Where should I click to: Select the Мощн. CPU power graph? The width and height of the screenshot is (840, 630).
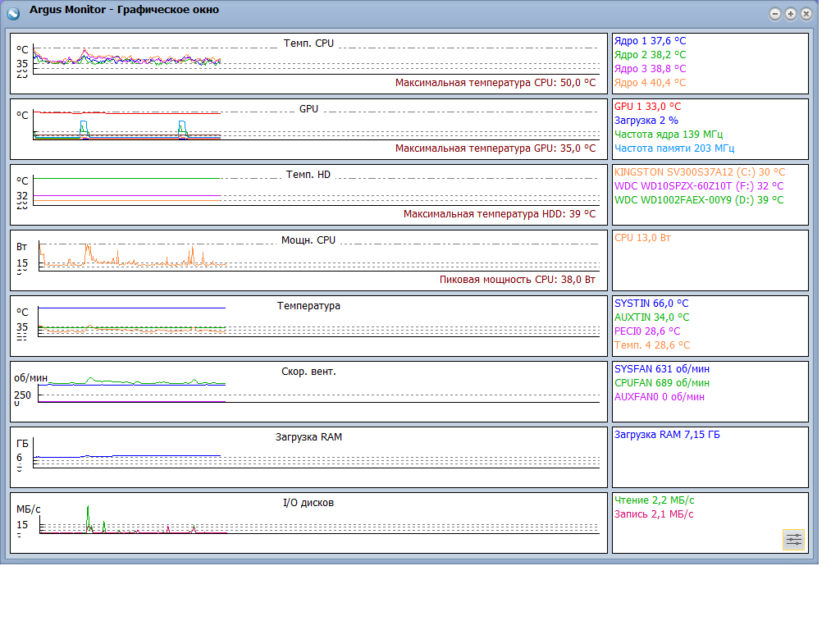coord(308,260)
